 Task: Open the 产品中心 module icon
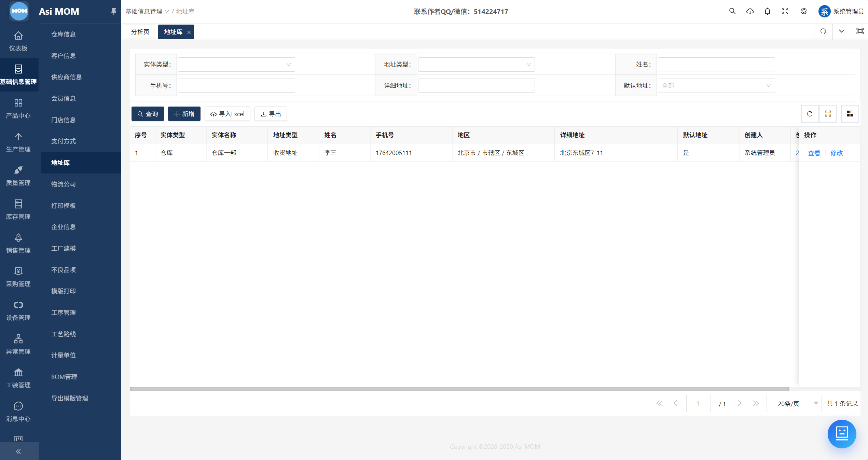point(18,103)
